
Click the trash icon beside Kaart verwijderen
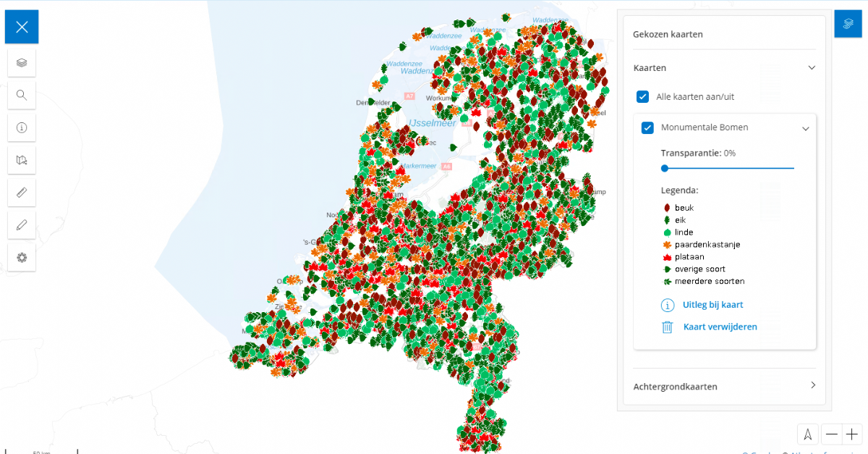pyautogui.click(x=668, y=327)
